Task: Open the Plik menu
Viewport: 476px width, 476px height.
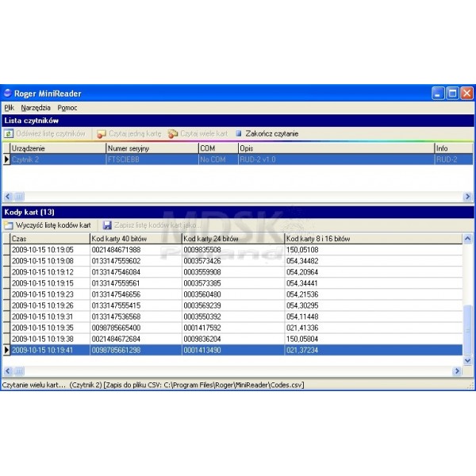Action: point(9,107)
